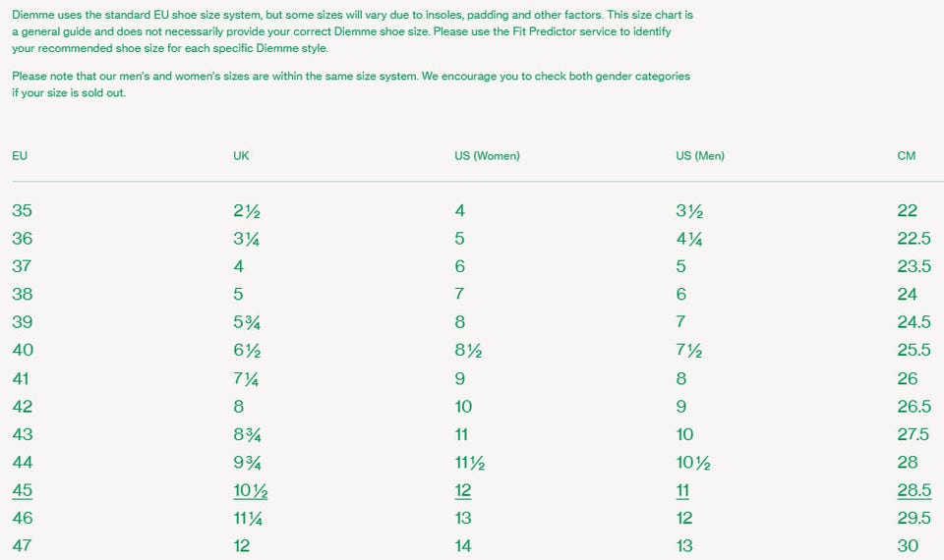Select the US (Men) column header

[700, 156]
